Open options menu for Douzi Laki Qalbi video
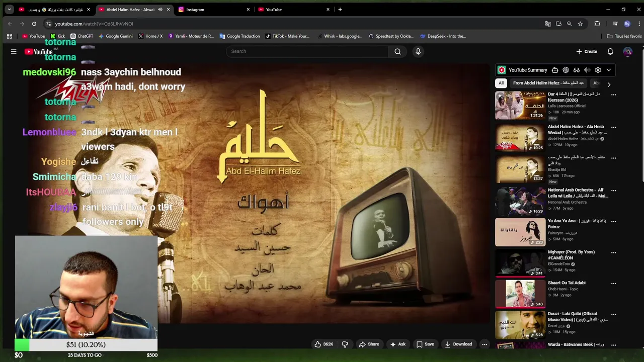644x362 pixels. coord(613,314)
